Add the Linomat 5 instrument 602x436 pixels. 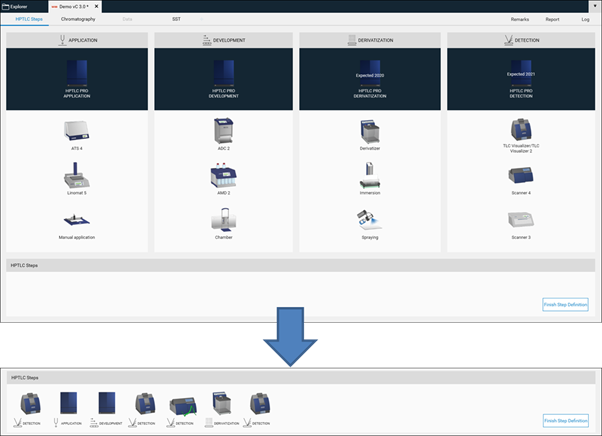coord(76,178)
